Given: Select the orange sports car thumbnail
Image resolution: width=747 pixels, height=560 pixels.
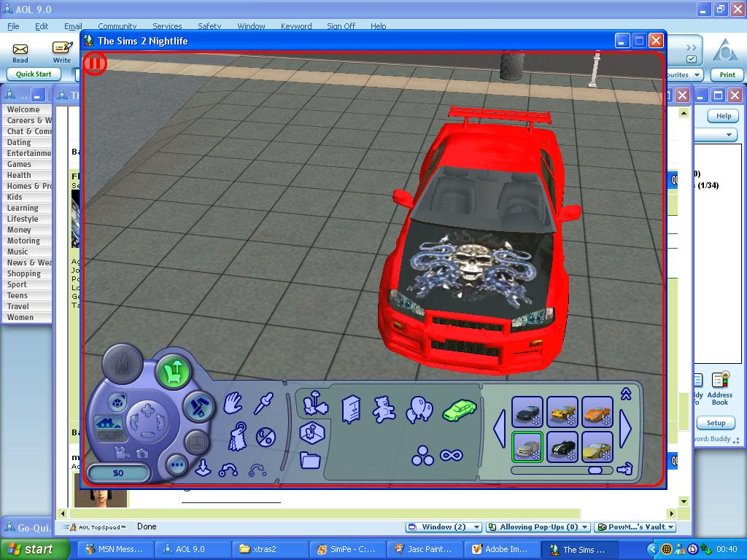Looking at the screenshot, I should (597, 413).
